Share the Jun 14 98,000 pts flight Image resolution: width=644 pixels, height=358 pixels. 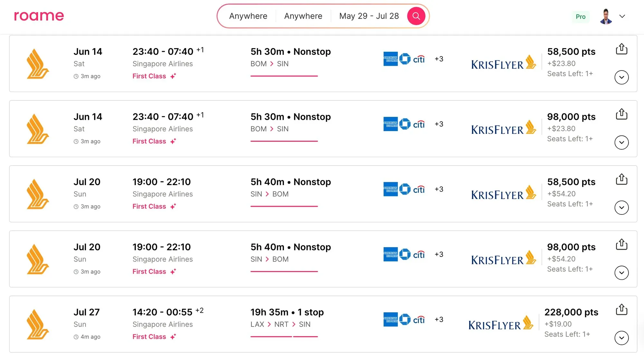[621, 114]
